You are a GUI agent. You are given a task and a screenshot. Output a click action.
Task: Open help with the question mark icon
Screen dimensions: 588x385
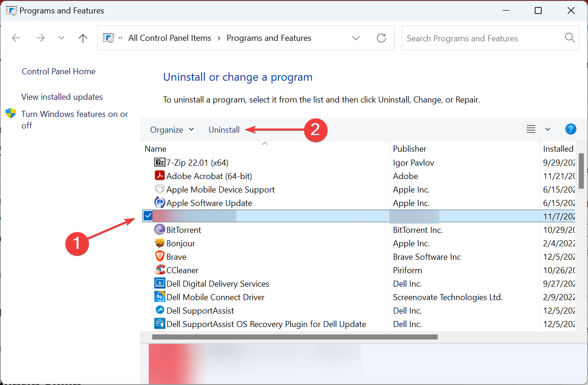pos(571,129)
